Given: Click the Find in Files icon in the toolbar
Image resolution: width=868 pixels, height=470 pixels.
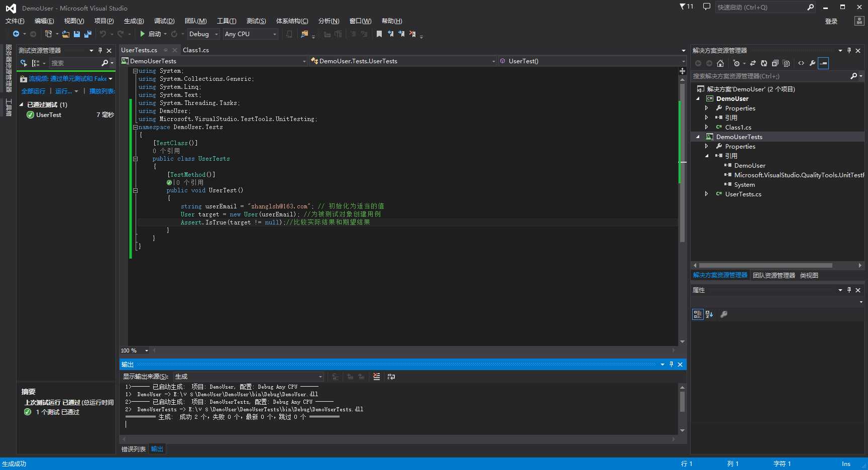Looking at the screenshot, I should click(304, 34).
